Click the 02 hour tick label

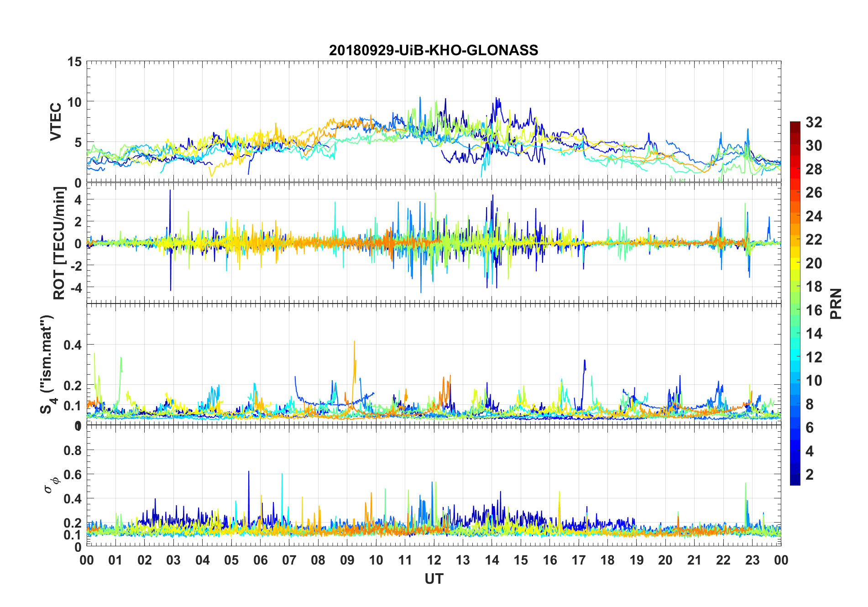145,560
